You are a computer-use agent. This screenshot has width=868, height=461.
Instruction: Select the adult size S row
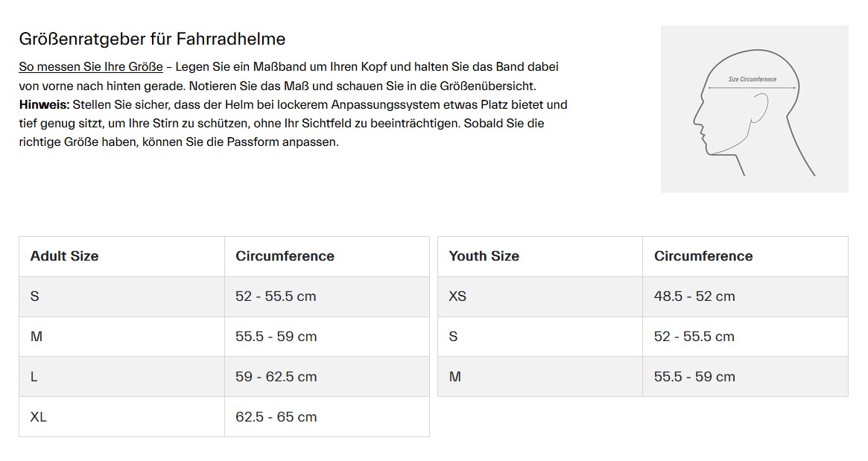224,296
